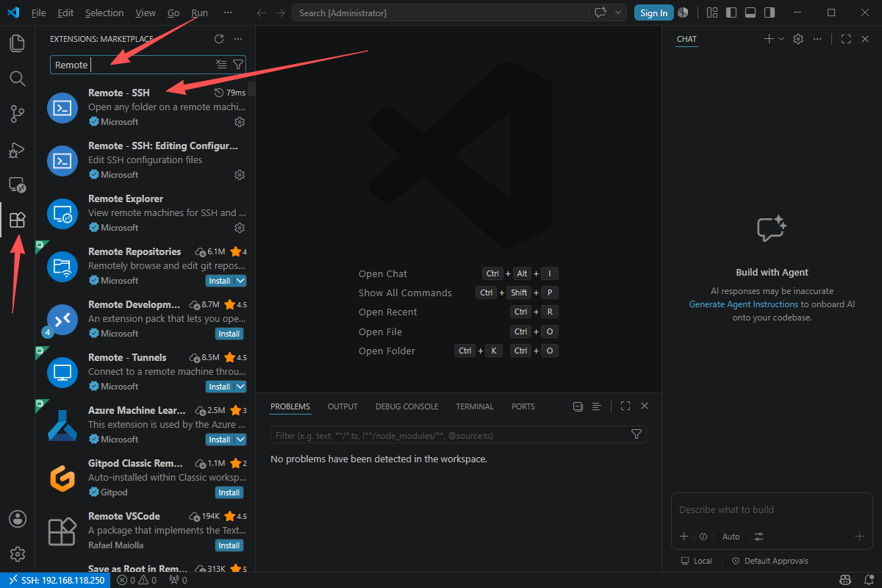Image resolution: width=882 pixels, height=588 pixels.
Task: Toggle the secondary side bar visibility
Action: click(770, 12)
